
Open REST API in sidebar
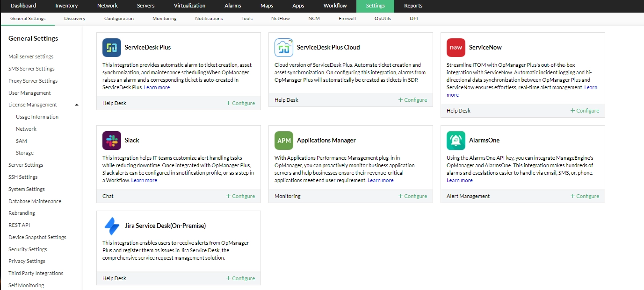click(x=19, y=225)
